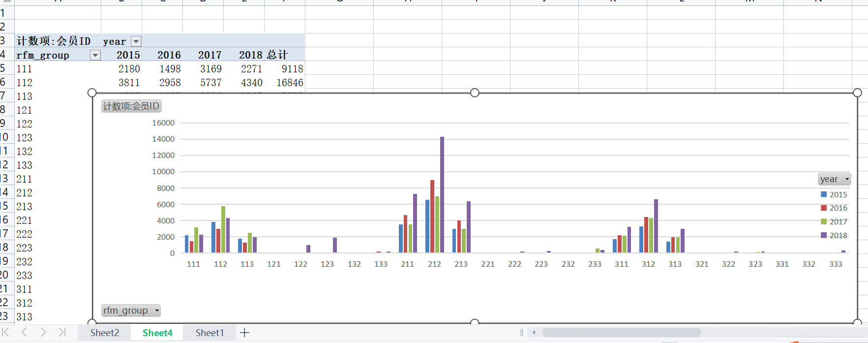Select cell with value 9118
The height and width of the screenshot is (343, 868).
coord(285,69)
